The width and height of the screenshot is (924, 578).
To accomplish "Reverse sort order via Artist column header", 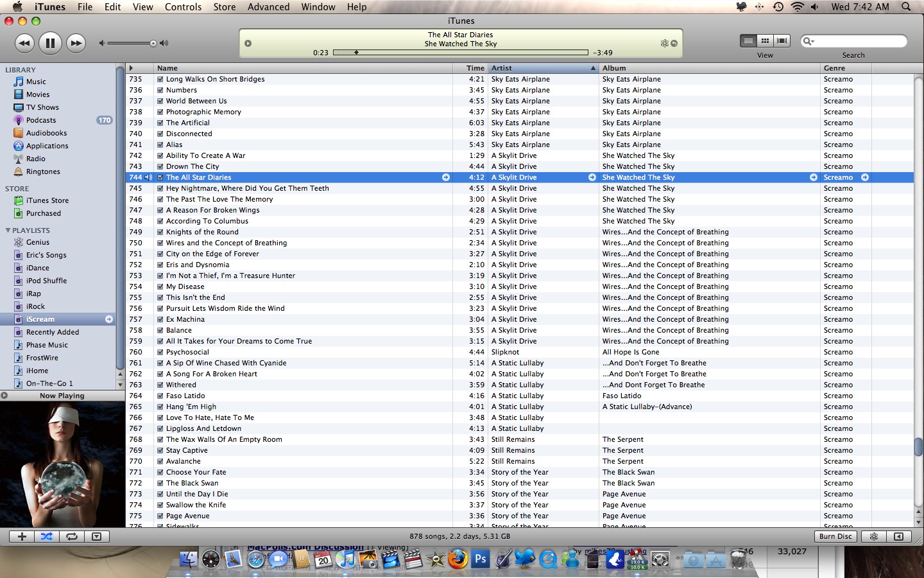I will pos(543,68).
